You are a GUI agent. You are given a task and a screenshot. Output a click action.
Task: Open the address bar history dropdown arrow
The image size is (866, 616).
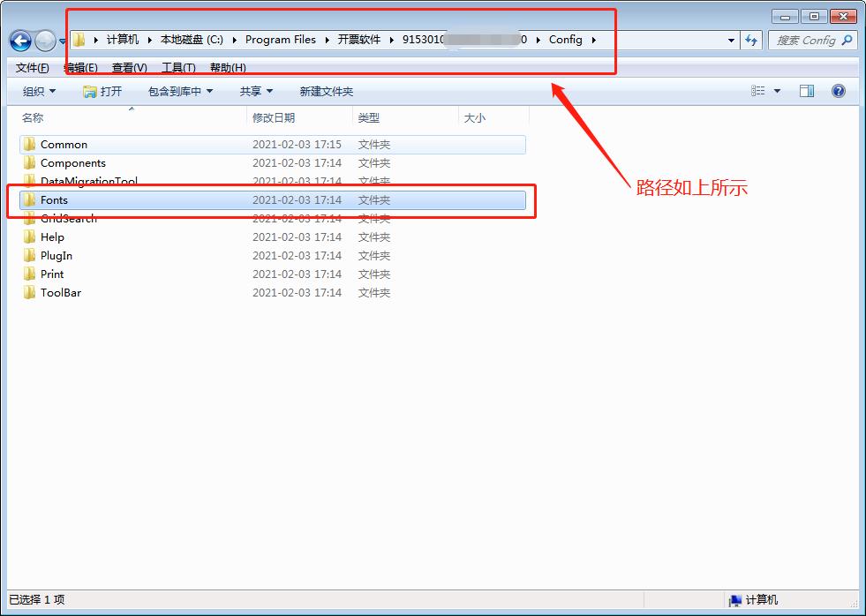click(x=729, y=41)
